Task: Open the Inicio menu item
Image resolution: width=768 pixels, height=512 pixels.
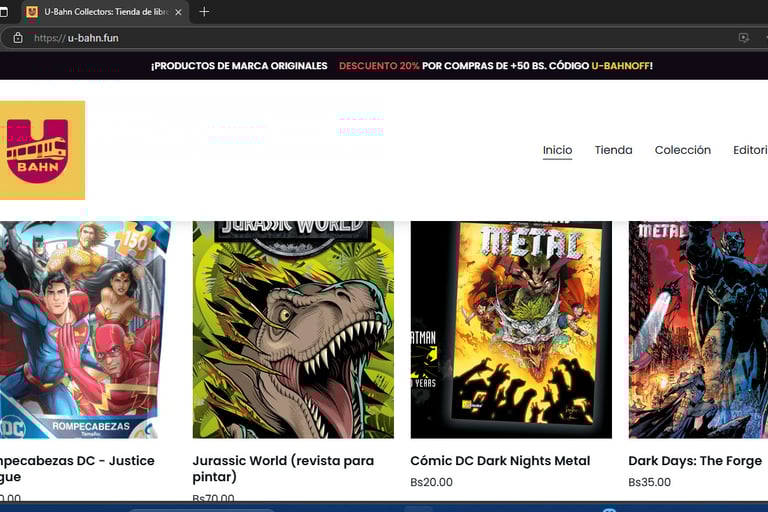Action: coord(557,150)
